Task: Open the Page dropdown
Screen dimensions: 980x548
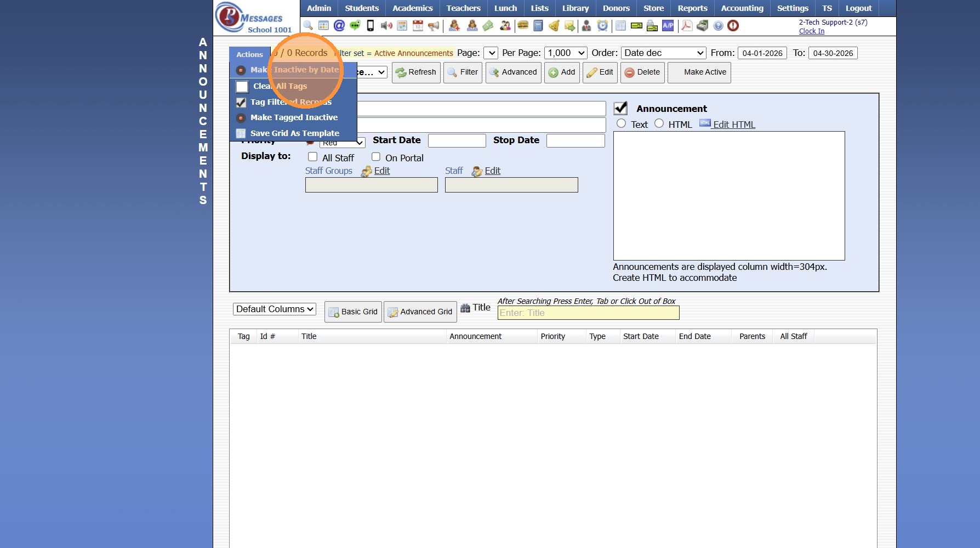Action: pos(491,53)
